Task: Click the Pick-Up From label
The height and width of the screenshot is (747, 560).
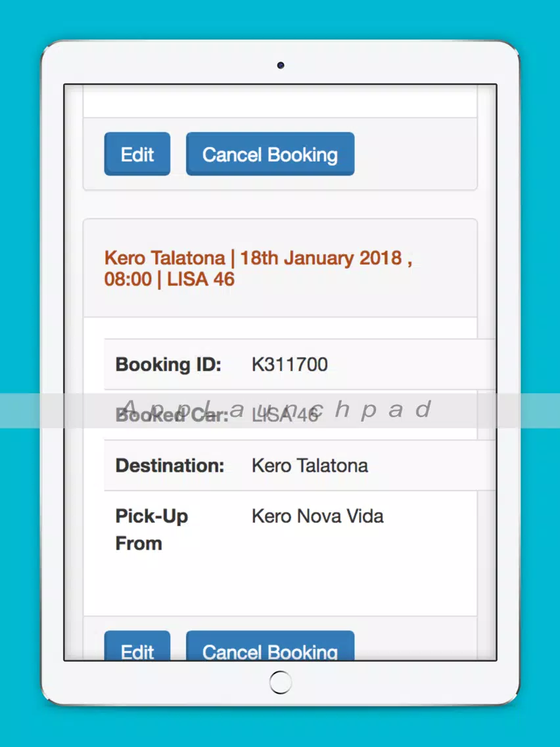Action: pos(151,529)
